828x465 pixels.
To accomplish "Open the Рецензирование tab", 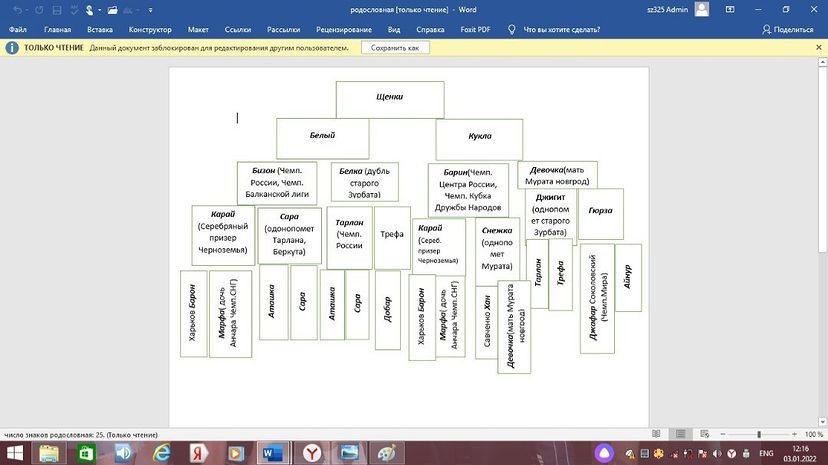I will (x=344, y=30).
